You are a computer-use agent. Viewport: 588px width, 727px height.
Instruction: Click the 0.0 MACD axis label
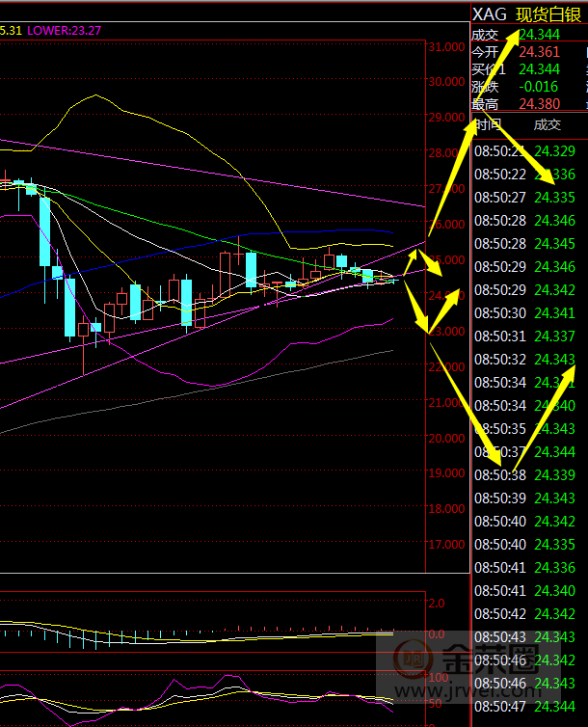437,634
